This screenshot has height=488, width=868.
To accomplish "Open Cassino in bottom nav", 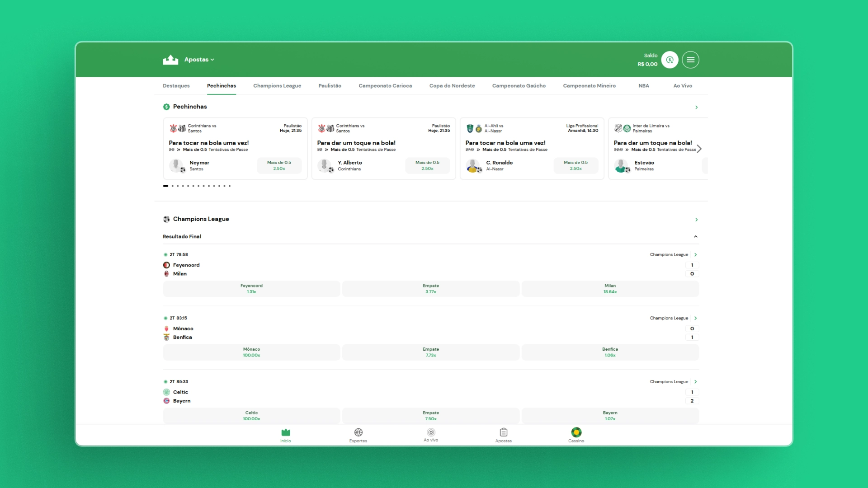I will coord(576,436).
